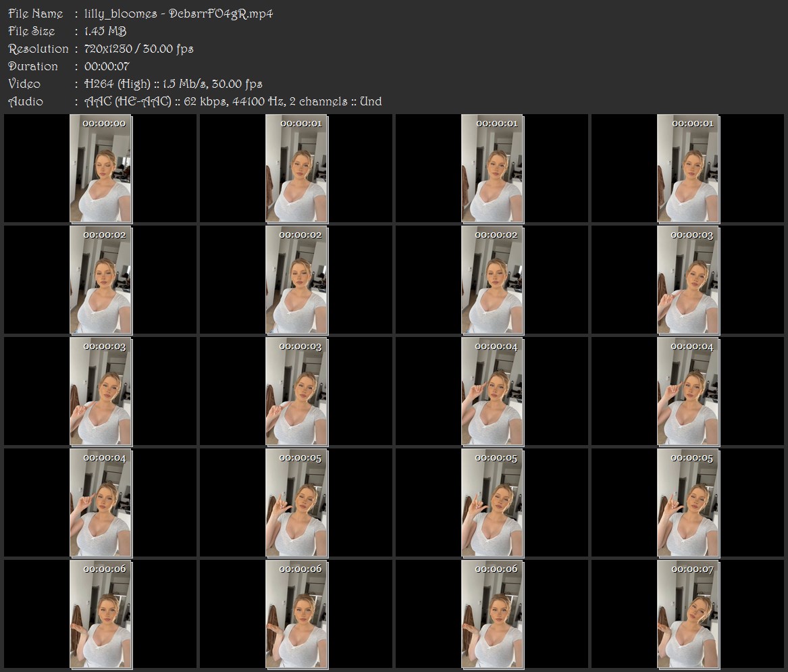Viewport: 788px width, 672px height.
Task: Open the first thumbnail stamped 00:00:06
Action: tap(101, 614)
